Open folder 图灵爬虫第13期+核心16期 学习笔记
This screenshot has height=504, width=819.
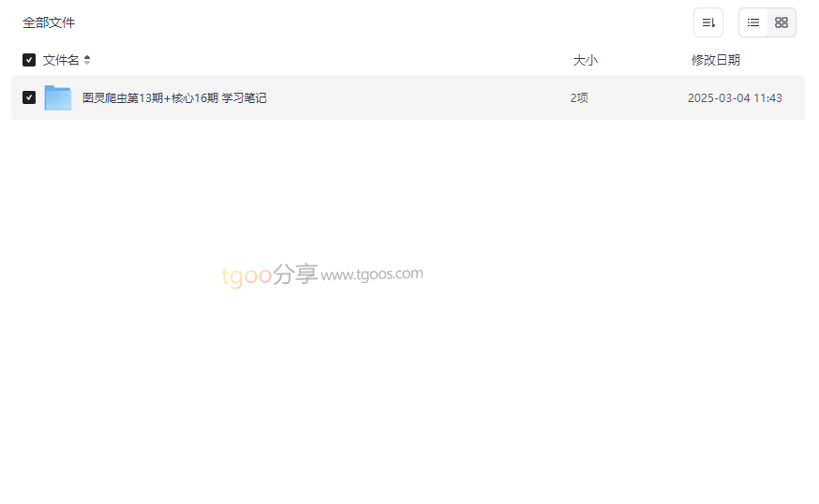tap(174, 97)
